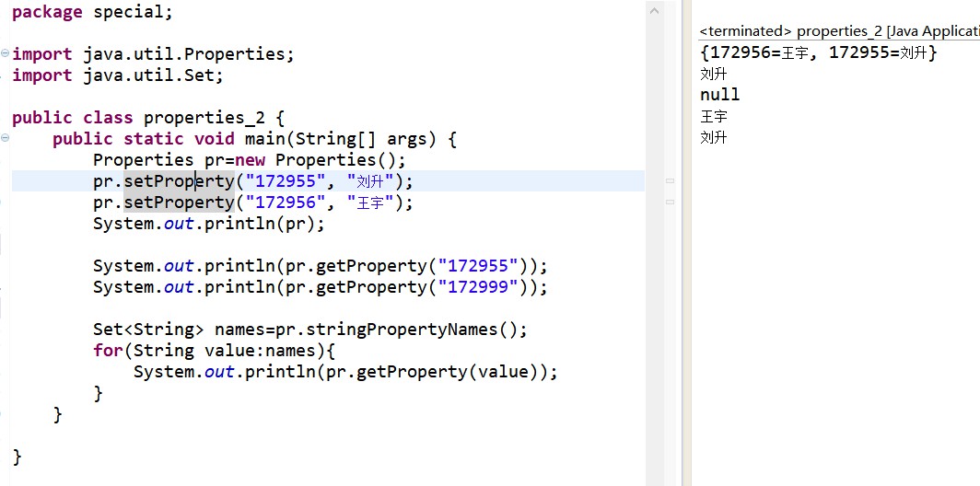
Task: Collapse the import statements fold marker
Action: click(x=5, y=53)
